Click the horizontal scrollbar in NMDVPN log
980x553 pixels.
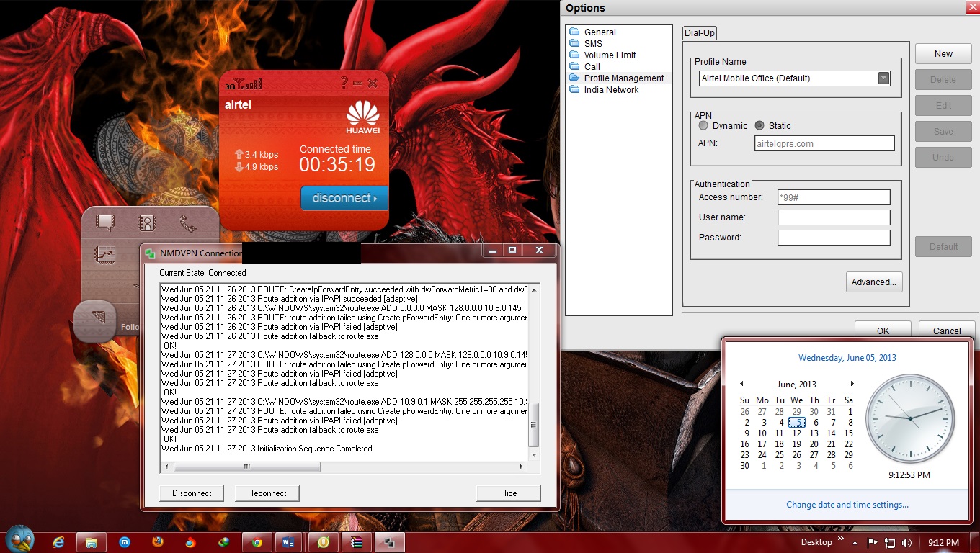pos(247,467)
